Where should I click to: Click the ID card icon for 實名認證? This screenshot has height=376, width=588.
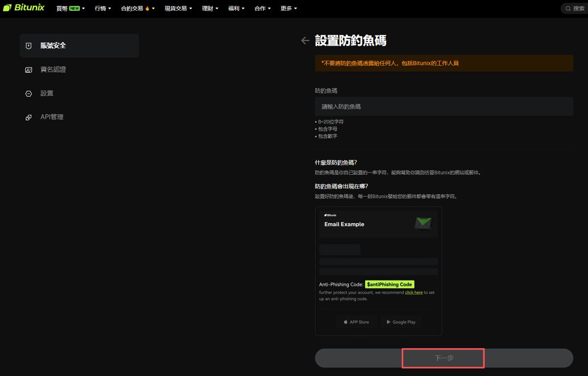28,70
